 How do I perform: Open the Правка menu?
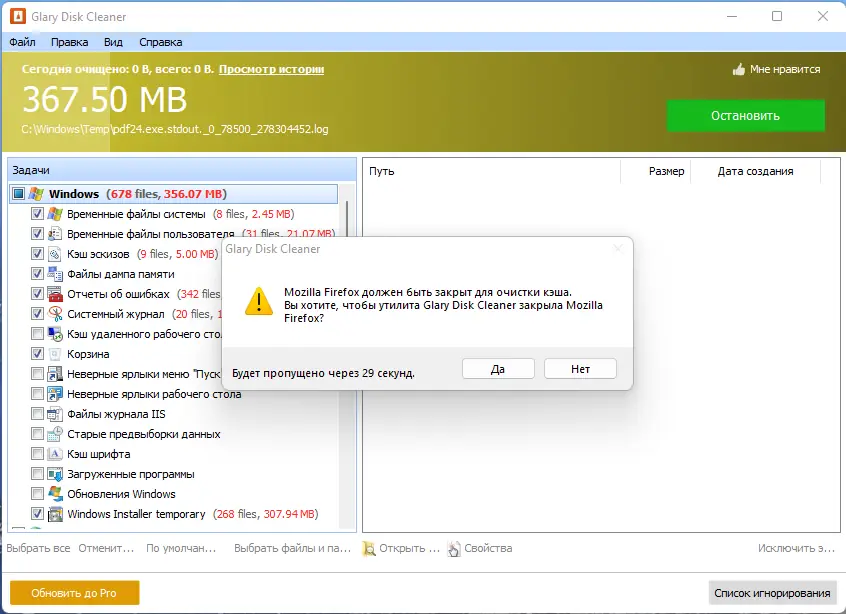(70, 42)
